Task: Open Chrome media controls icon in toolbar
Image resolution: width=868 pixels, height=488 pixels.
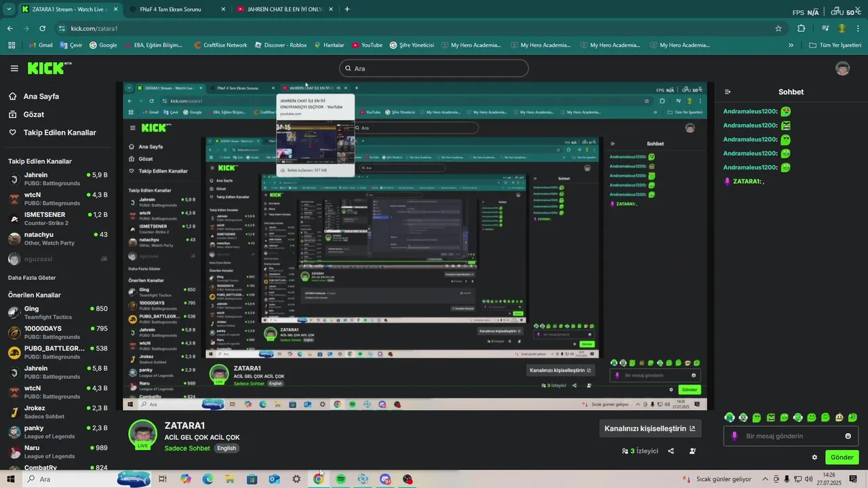Action: point(825,28)
